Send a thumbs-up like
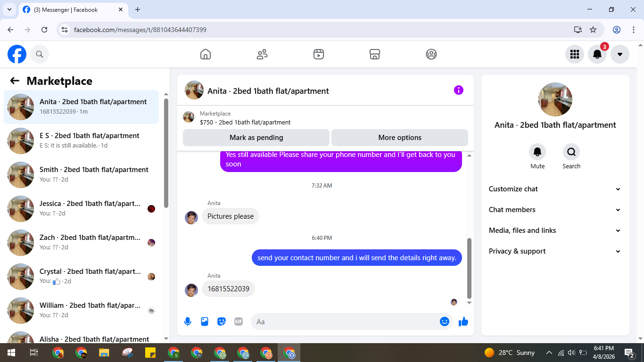Image resolution: width=644 pixels, height=362 pixels. [463, 321]
